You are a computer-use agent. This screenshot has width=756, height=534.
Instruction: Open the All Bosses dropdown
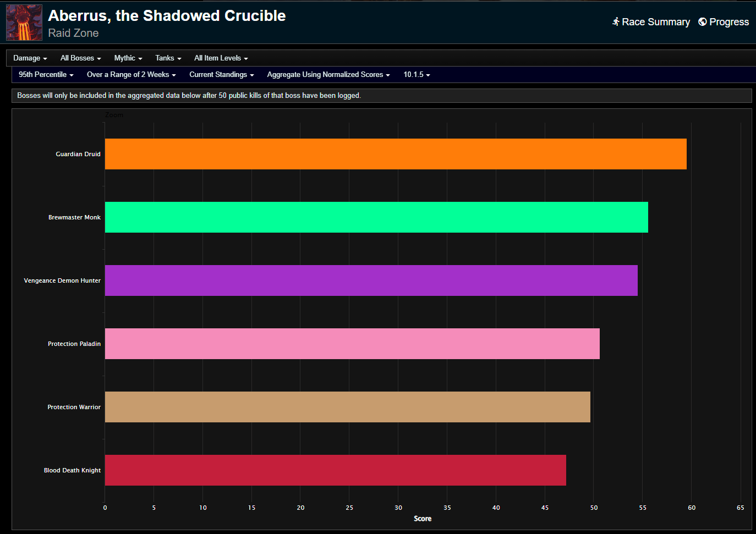point(80,58)
